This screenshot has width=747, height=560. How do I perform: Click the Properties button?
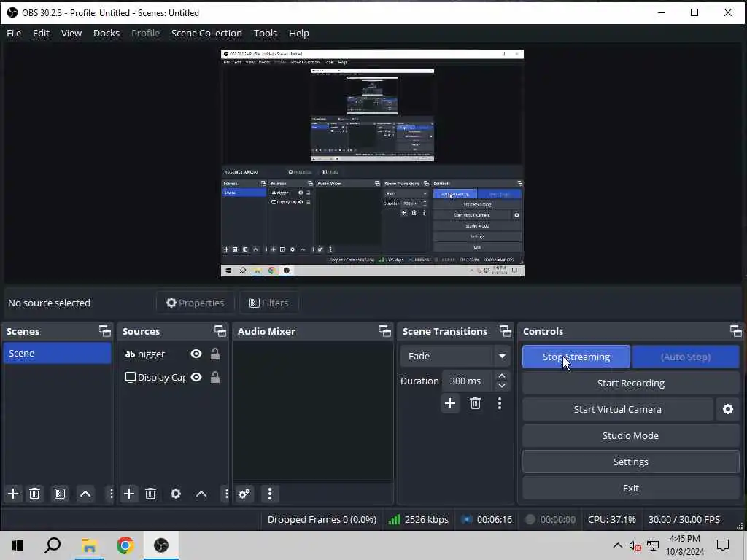[x=196, y=303]
